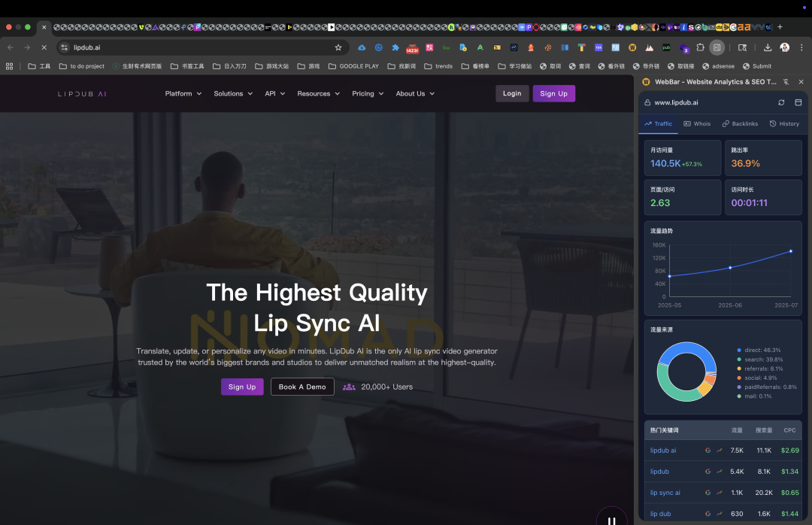The width and height of the screenshot is (812, 525).
Task: Click the 2025-06 data point on traffic chart
Action: 730,268
